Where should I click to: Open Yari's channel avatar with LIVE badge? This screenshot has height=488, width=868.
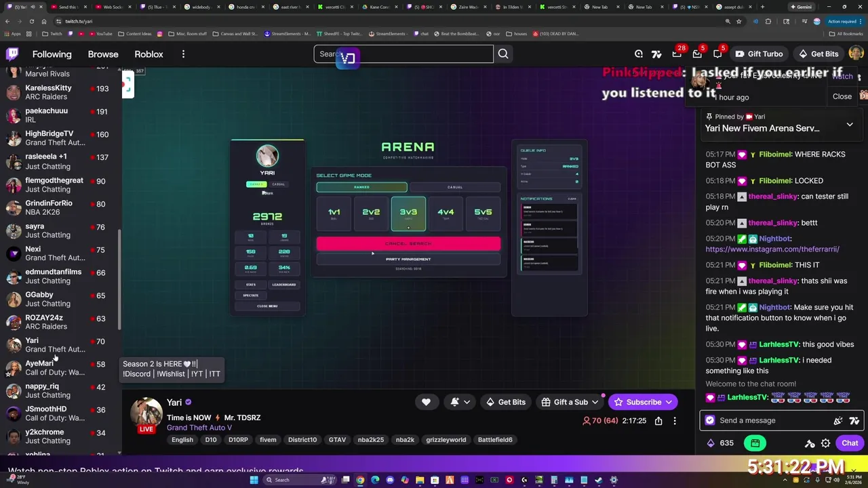(146, 415)
